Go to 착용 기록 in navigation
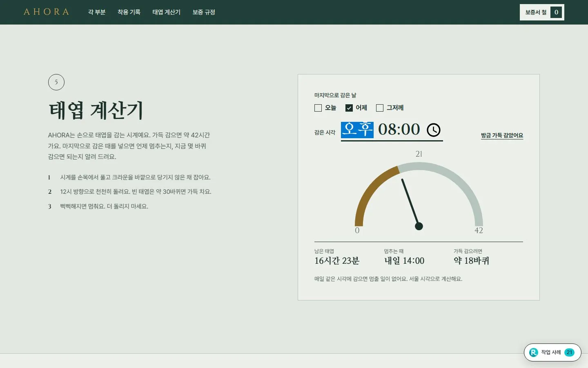 click(129, 12)
